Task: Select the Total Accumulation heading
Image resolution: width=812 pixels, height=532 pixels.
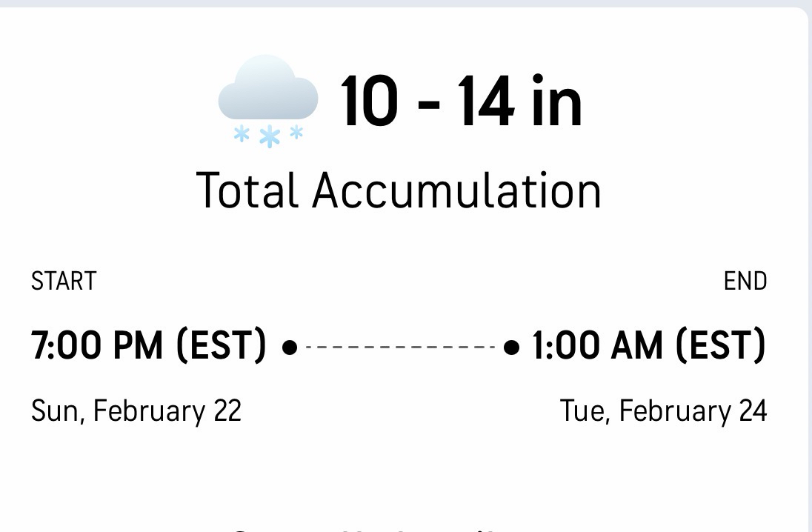Action: tap(399, 190)
